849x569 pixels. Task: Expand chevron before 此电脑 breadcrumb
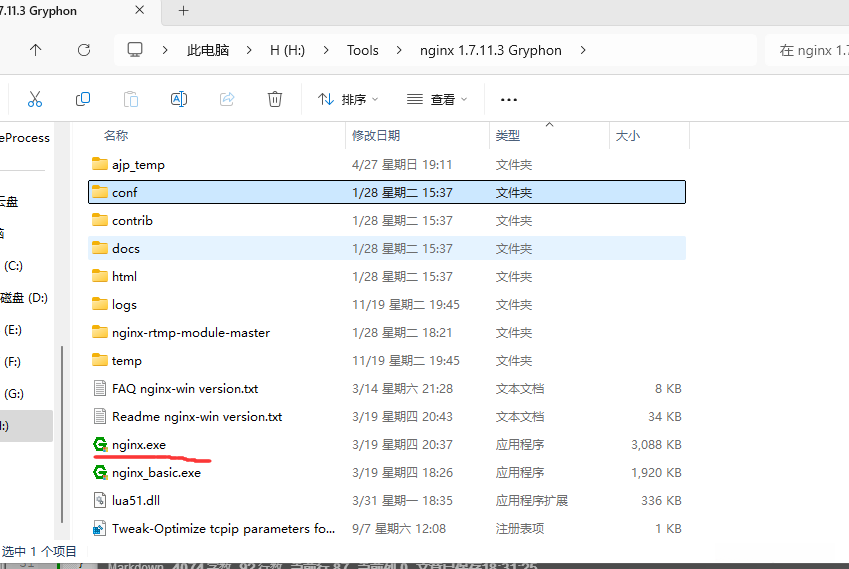pyautogui.click(x=165, y=50)
